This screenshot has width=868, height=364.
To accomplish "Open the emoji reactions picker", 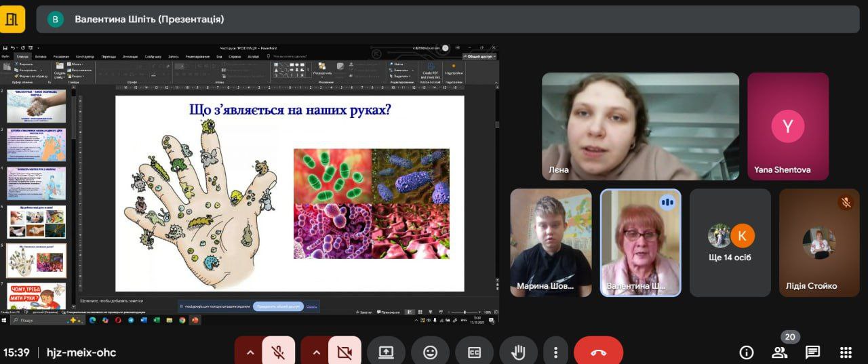I will pyautogui.click(x=430, y=352).
